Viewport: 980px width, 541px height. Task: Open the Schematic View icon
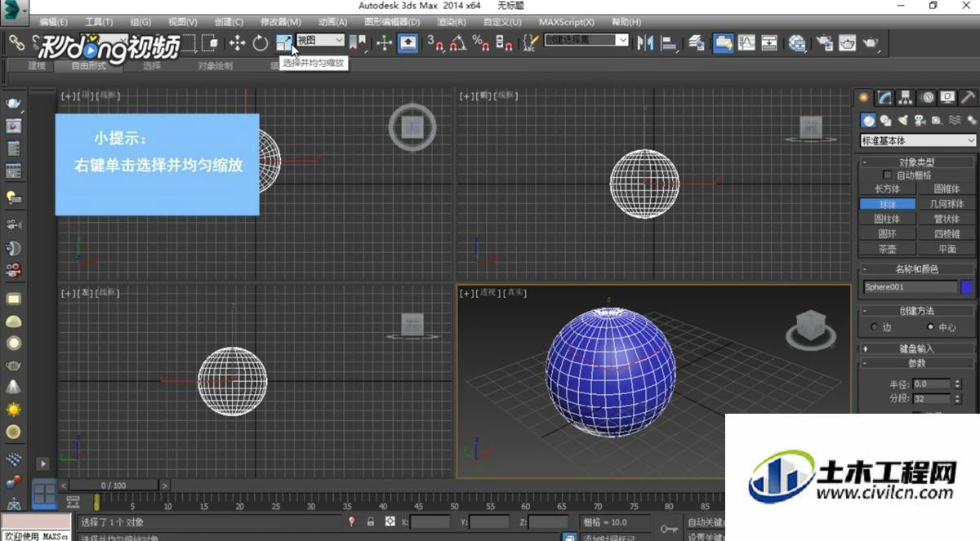769,43
